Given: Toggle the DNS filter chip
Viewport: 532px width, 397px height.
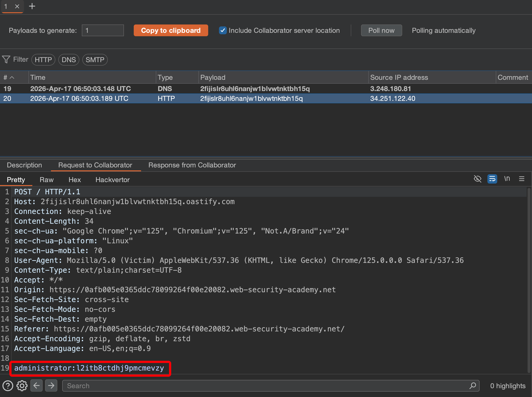Looking at the screenshot, I should click(x=69, y=60).
